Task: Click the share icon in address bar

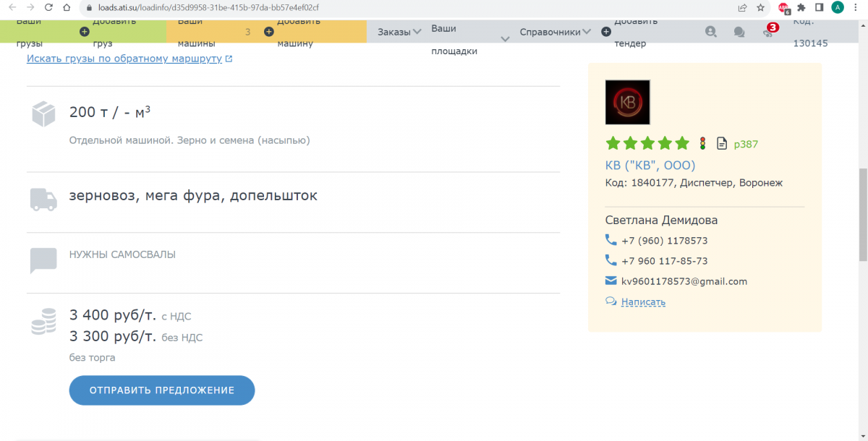Action: 742,8
